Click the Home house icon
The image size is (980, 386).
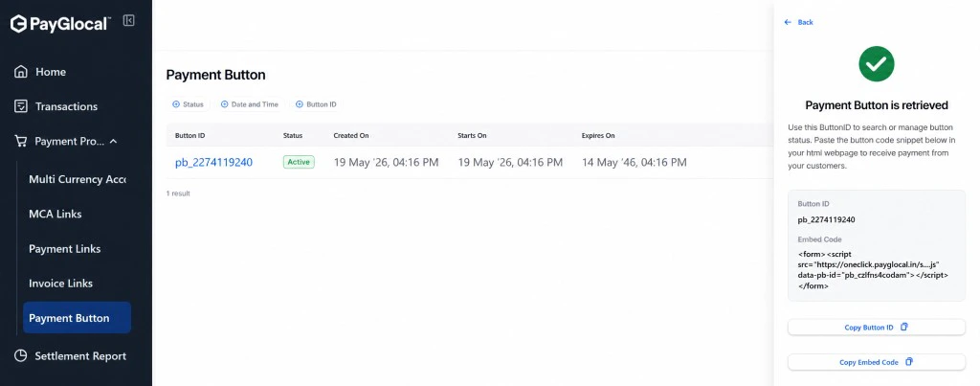point(21,71)
